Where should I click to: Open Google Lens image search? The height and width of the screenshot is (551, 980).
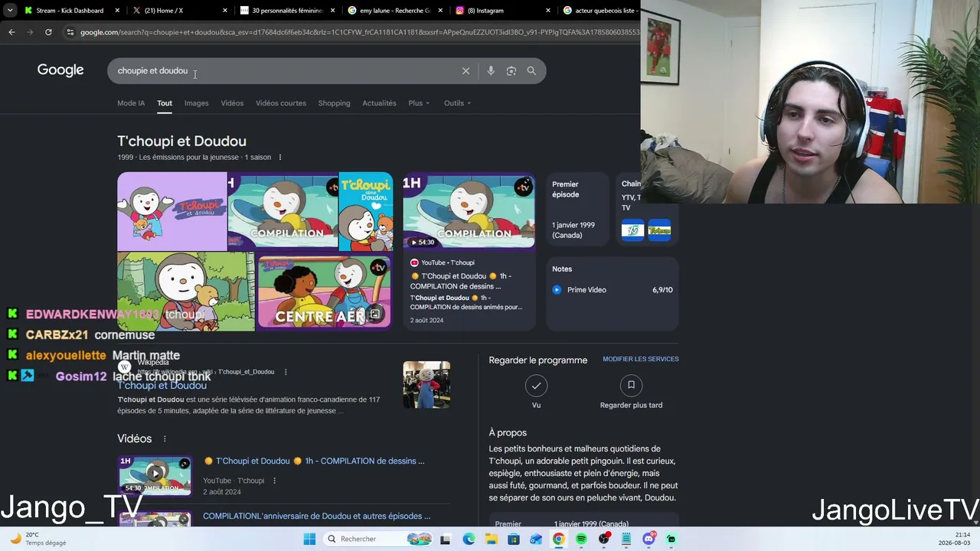click(x=511, y=70)
